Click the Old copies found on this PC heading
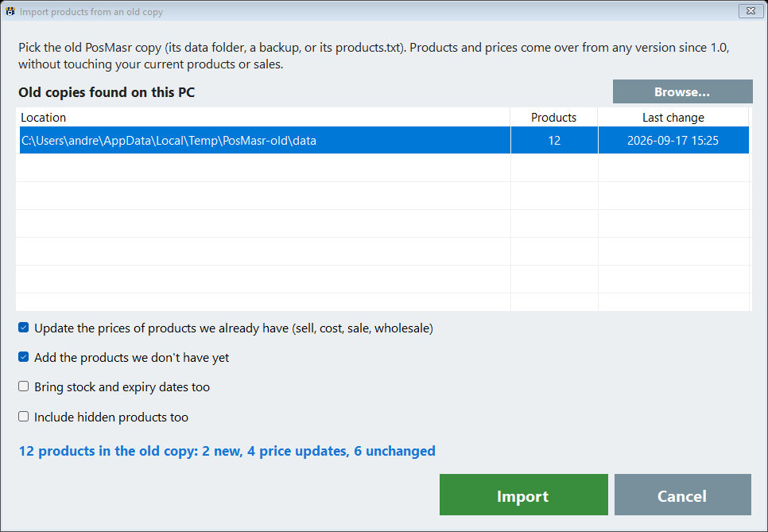This screenshot has height=532, width=768. click(107, 92)
